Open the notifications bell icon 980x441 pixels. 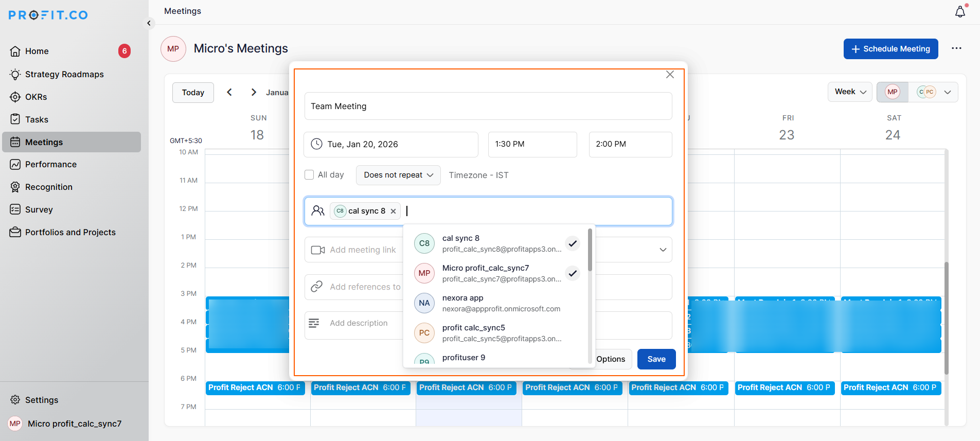click(x=960, y=12)
